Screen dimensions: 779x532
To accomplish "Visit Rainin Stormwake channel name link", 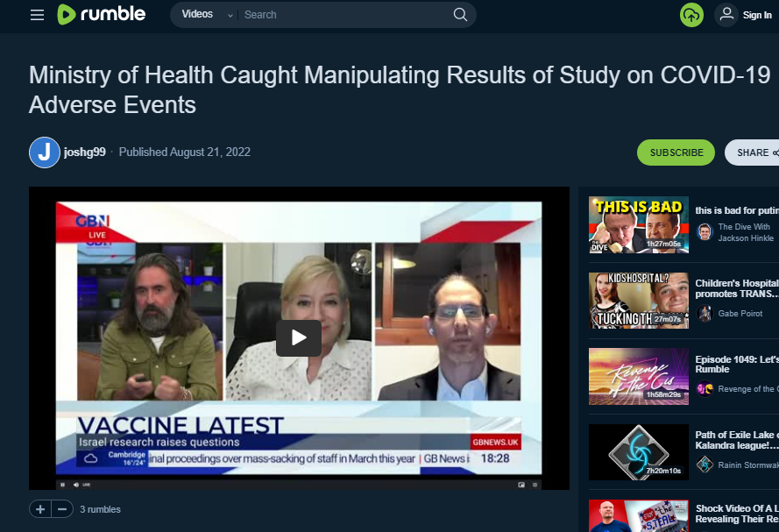I will pos(748,465).
